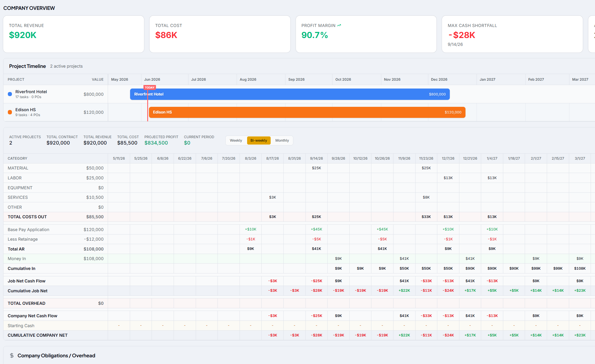
Task: Click the Dec 2026 timeline month header
Action: [x=439, y=80]
